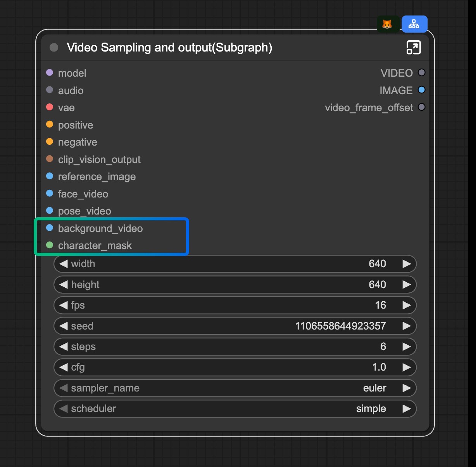This screenshot has height=467, width=476.
Task: Click the negative conditioning input dot
Action: tap(50, 141)
